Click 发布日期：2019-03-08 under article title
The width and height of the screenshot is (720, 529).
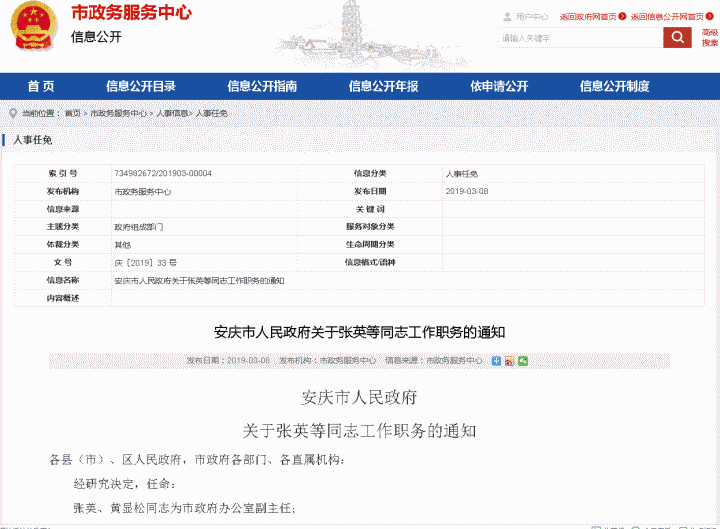click(228, 361)
